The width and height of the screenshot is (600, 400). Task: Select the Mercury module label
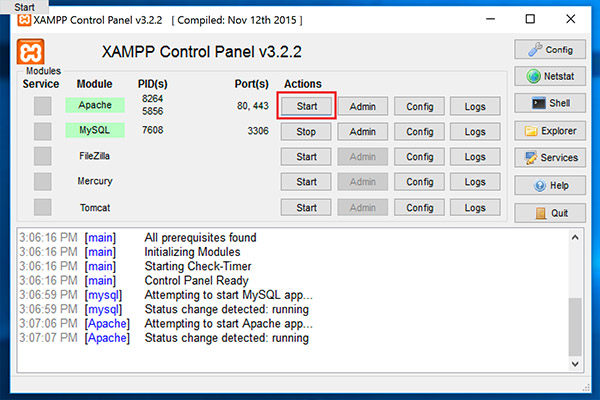[x=95, y=181]
